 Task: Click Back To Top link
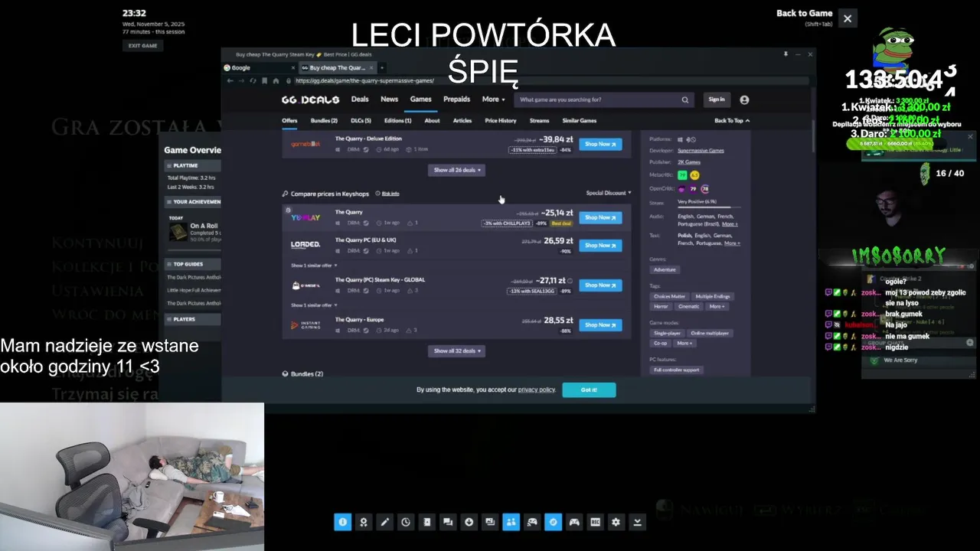click(x=732, y=120)
